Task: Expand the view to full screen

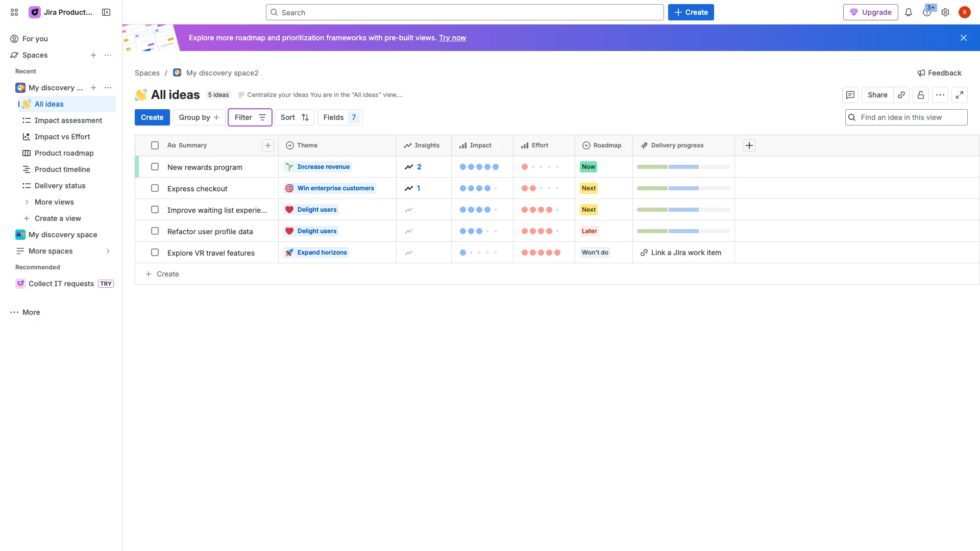Action: click(960, 95)
